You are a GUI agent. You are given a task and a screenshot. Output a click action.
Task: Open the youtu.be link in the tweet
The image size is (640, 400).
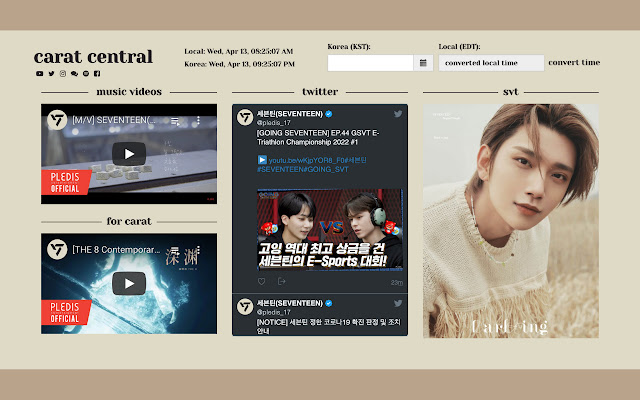click(306, 160)
